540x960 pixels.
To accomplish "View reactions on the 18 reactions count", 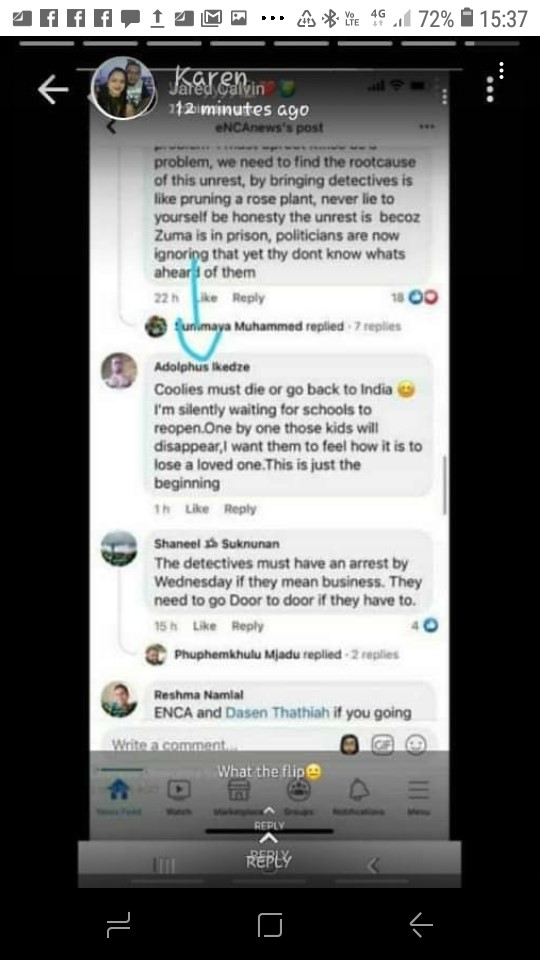I will 414,298.
